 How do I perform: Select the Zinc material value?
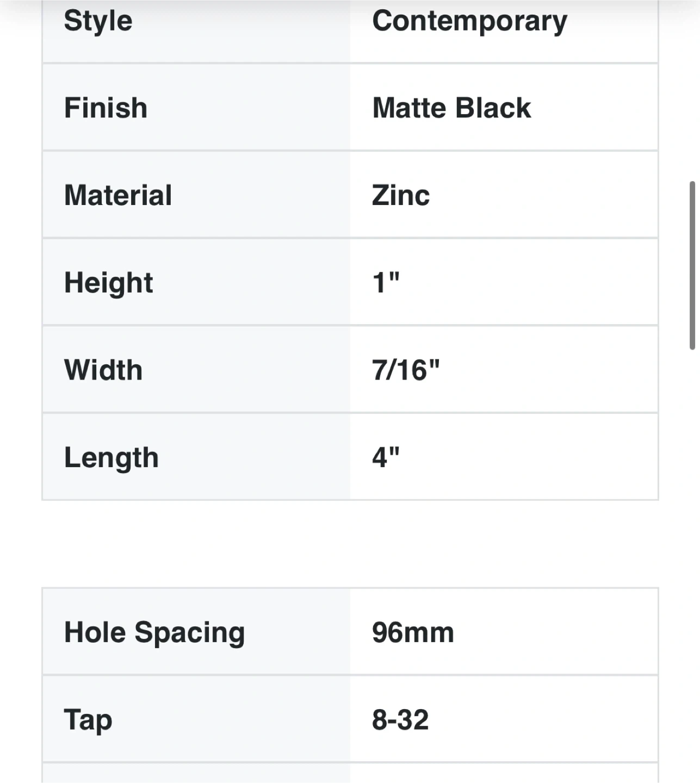(401, 195)
